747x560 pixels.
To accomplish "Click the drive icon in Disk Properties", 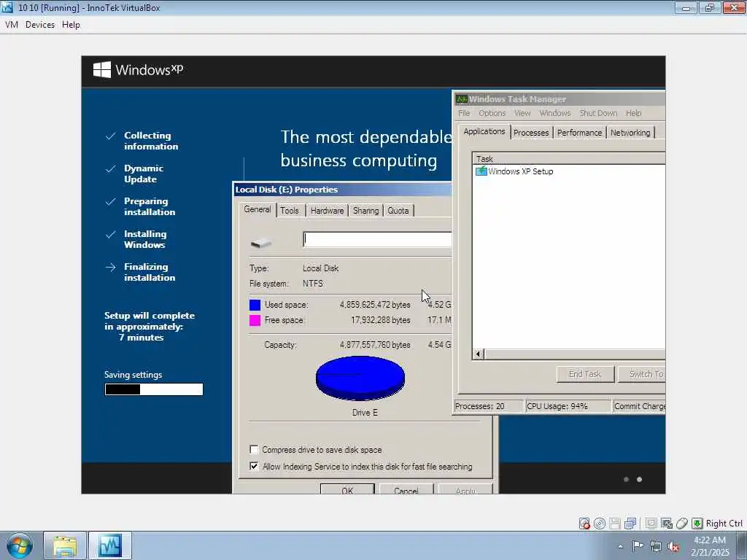I will pyautogui.click(x=260, y=244).
